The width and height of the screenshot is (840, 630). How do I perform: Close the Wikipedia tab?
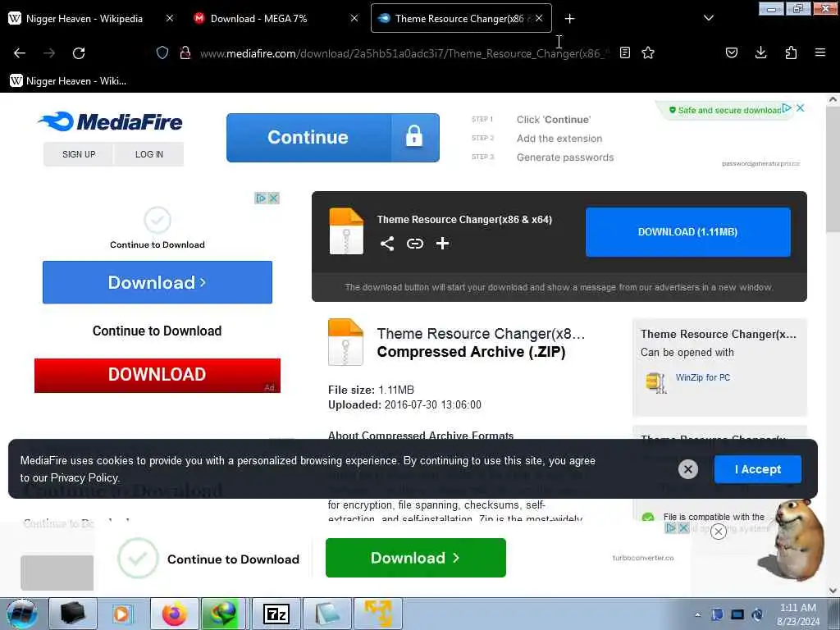tap(169, 18)
